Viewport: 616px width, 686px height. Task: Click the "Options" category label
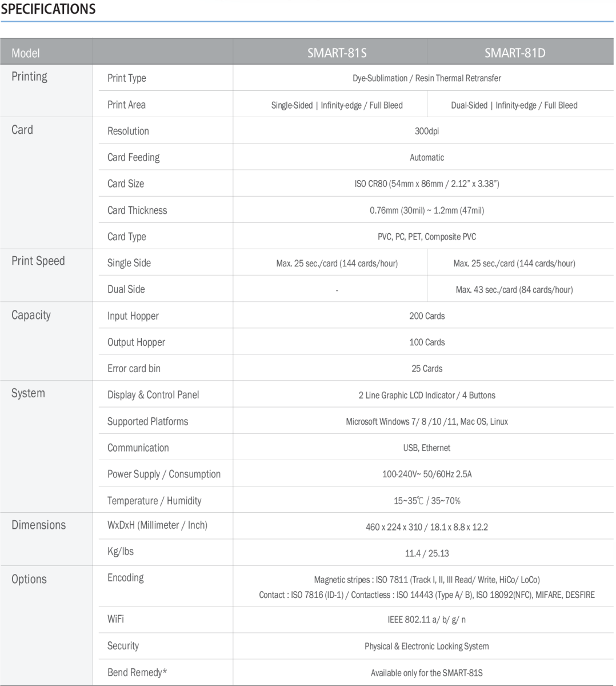pos(29,580)
